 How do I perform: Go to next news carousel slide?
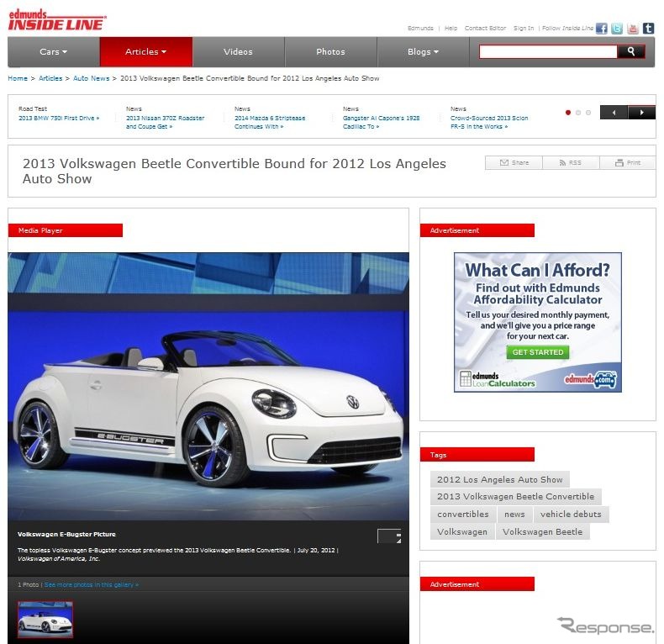[x=642, y=113]
